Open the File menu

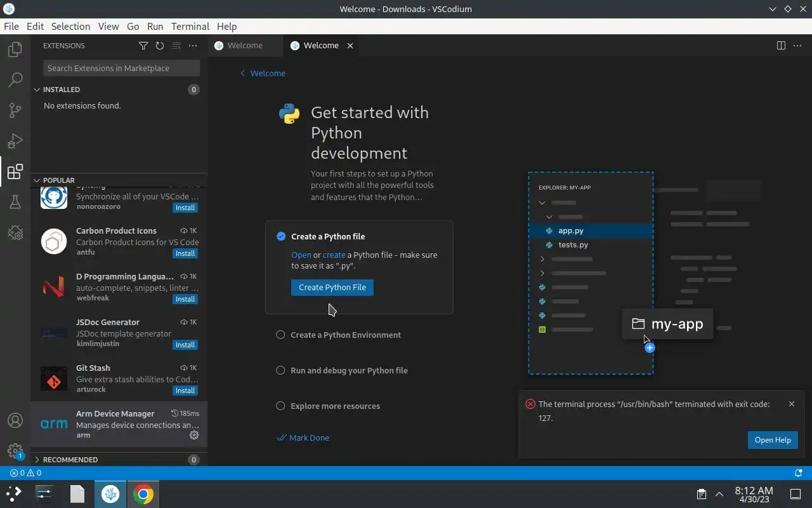pyautogui.click(x=11, y=26)
